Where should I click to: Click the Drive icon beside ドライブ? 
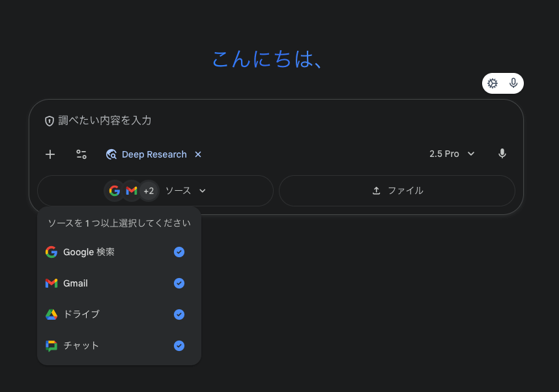51,315
